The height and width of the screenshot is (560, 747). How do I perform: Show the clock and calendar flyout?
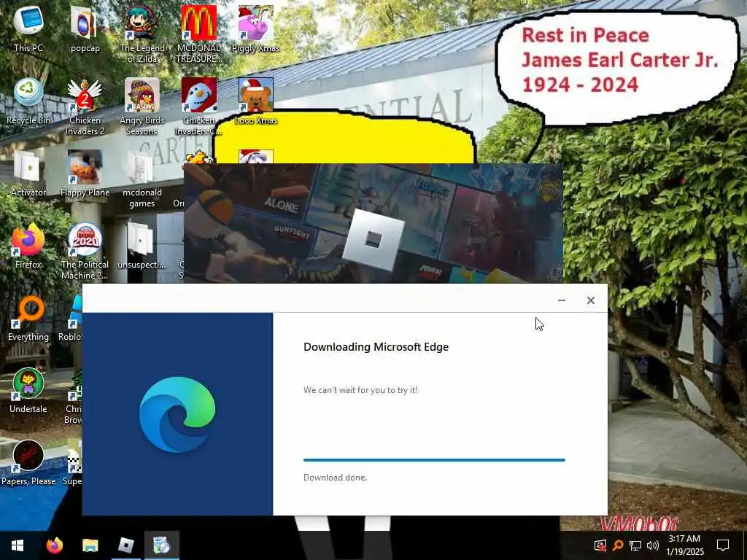(x=684, y=545)
